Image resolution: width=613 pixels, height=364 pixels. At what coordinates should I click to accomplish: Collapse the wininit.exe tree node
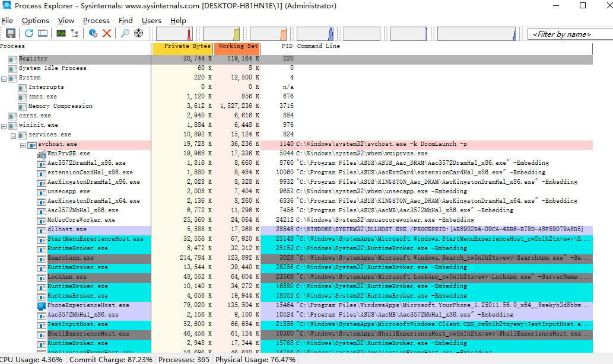click(x=4, y=126)
